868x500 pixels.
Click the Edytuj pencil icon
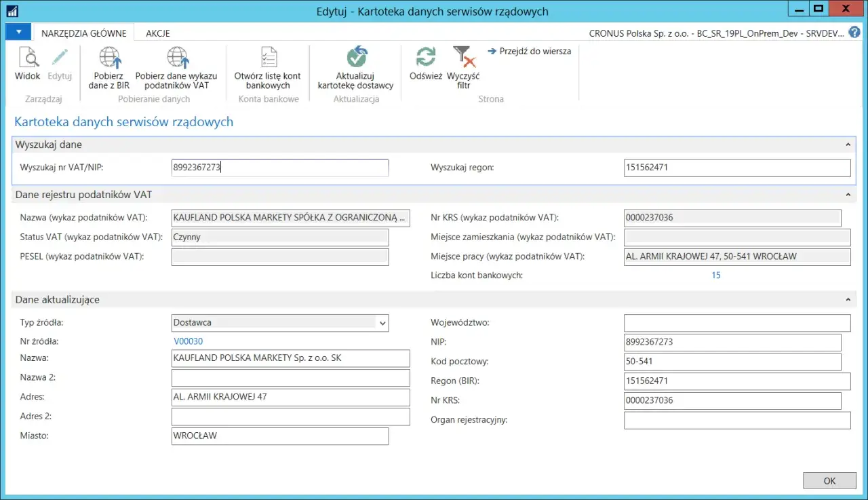(x=60, y=58)
